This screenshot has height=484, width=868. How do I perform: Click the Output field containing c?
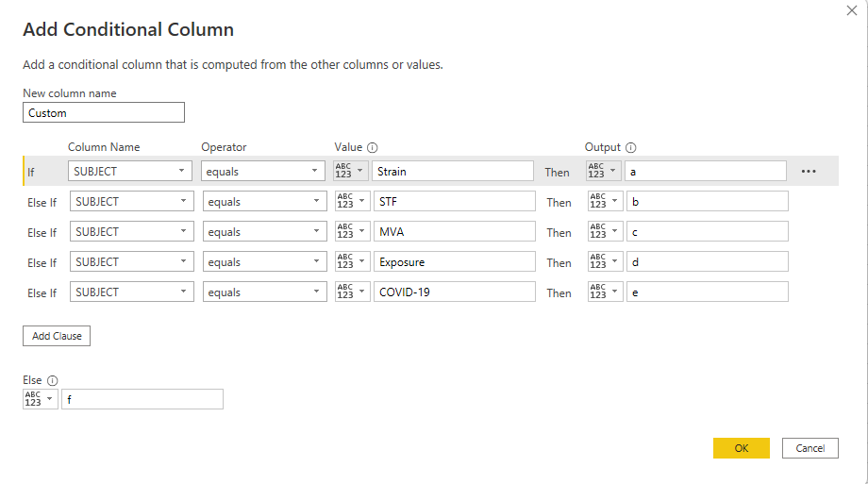708,231
